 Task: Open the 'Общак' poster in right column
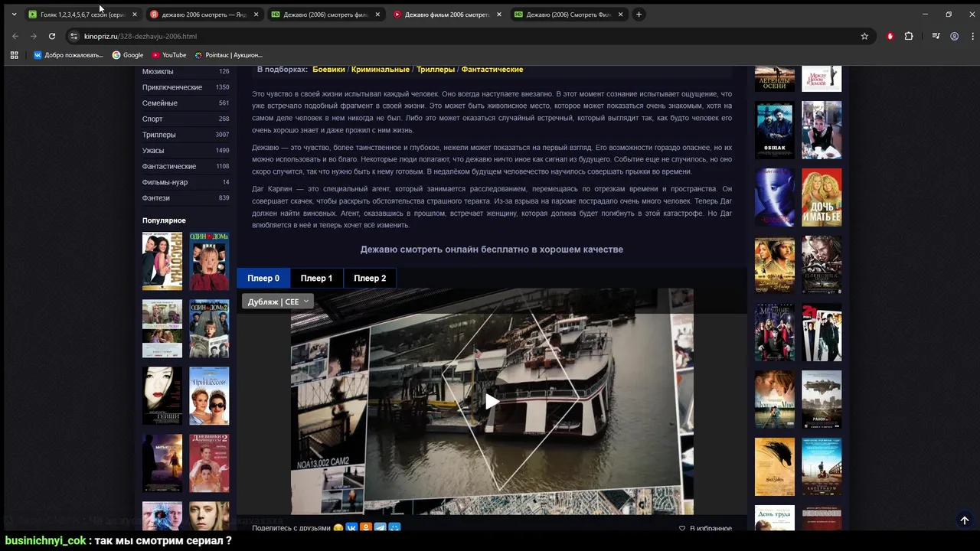775,130
